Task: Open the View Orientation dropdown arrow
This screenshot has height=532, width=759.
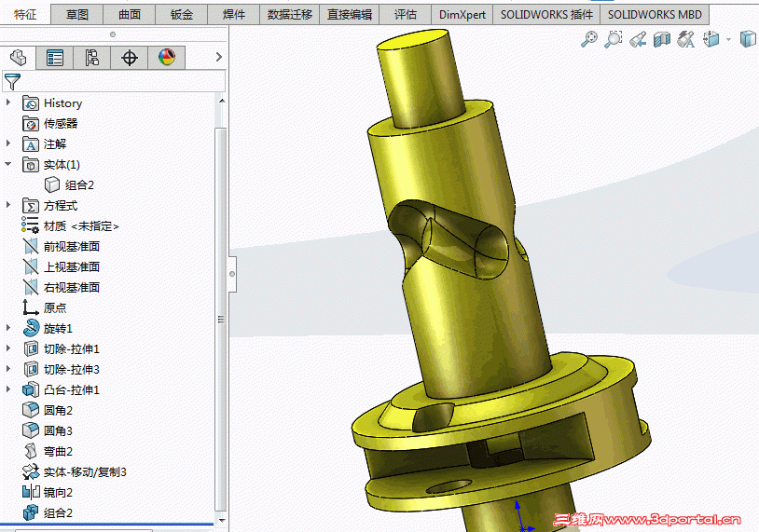Action: click(x=728, y=40)
